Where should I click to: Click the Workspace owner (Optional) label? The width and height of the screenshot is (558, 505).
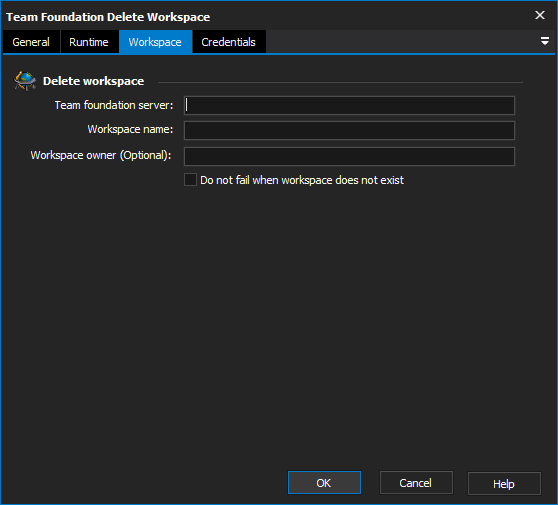pos(101,155)
